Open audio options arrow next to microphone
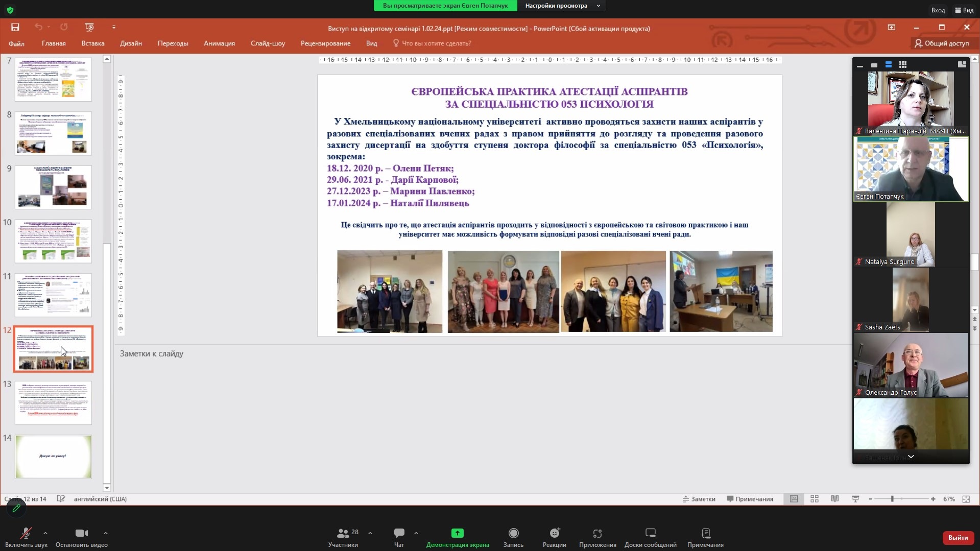Screen dimensions: 980x551 tap(45, 533)
